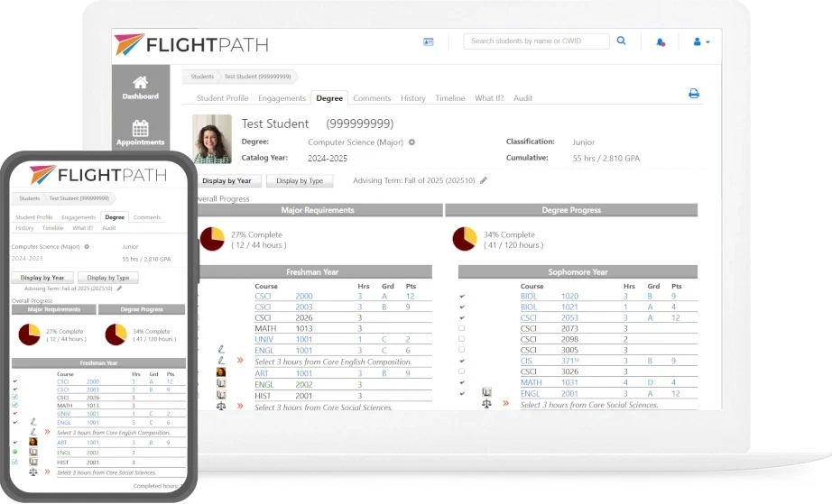Switch to Student Profile tab on laptop
The height and width of the screenshot is (504, 832).
[222, 98]
